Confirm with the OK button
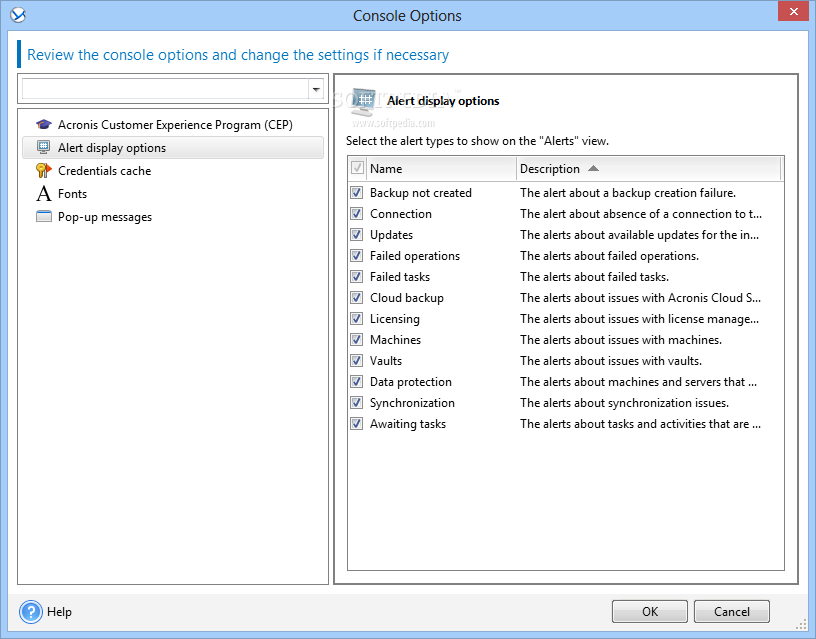816x639 pixels. 649,611
